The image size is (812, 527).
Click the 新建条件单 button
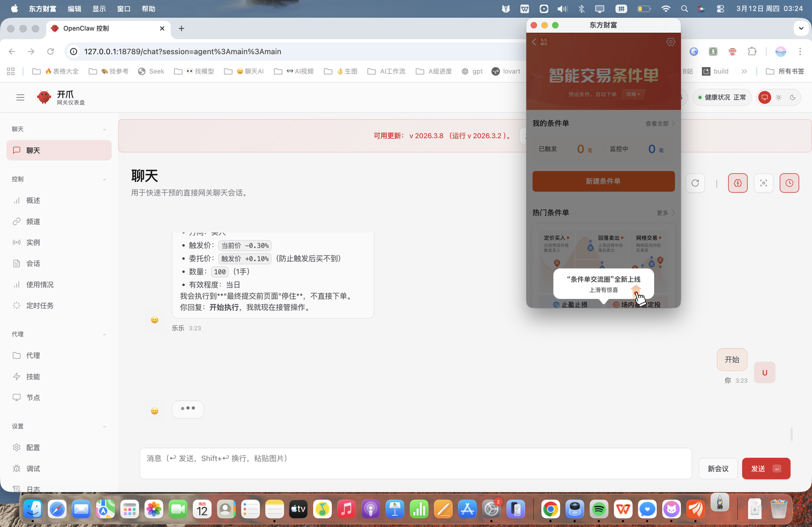click(x=603, y=181)
